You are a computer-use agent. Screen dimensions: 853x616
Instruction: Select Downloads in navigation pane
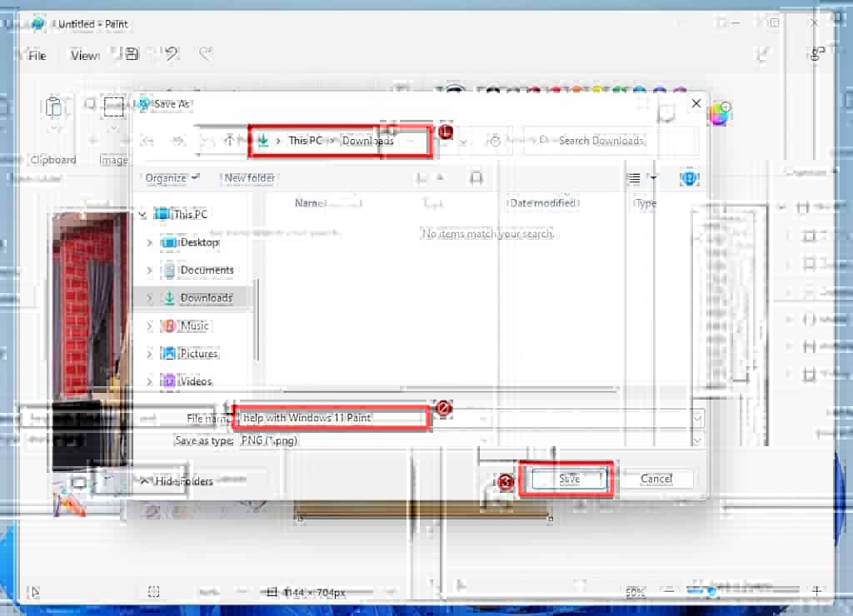pos(207,298)
